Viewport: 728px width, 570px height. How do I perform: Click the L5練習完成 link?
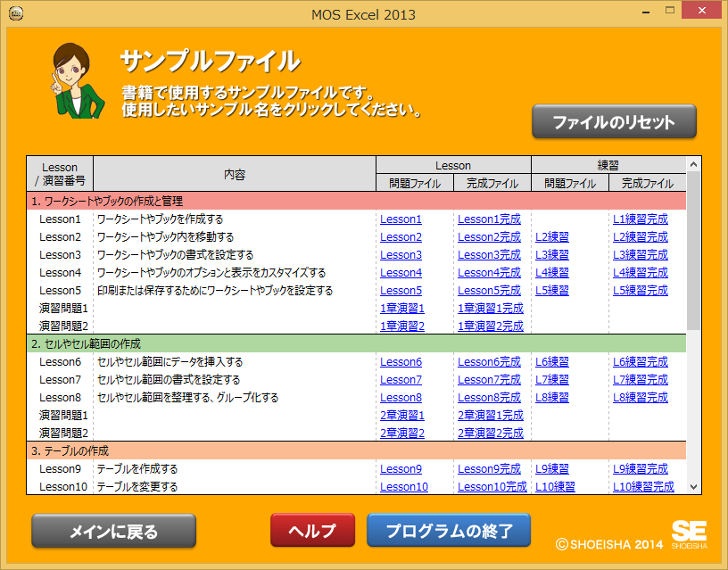coord(641,291)
